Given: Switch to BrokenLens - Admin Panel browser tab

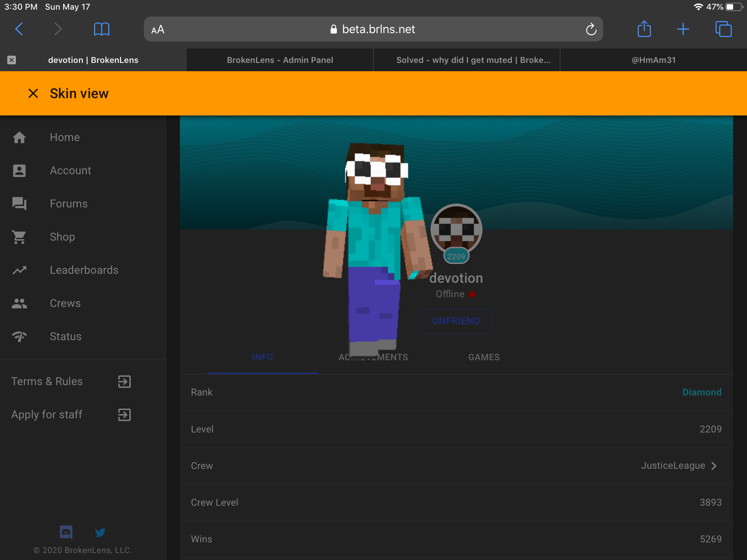Looking at the screenshot, I should (x=280, y=60).
